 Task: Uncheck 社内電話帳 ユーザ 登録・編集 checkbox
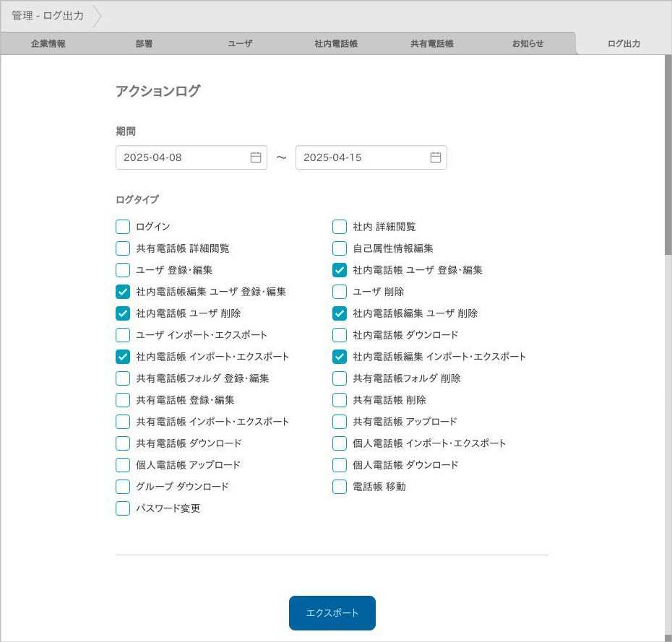(340, 270)
